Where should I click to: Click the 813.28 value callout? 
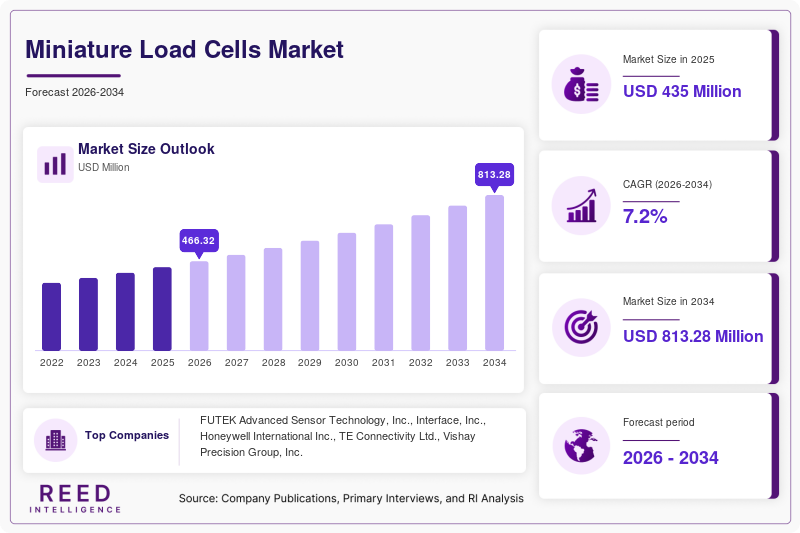[x=494, y=174]
